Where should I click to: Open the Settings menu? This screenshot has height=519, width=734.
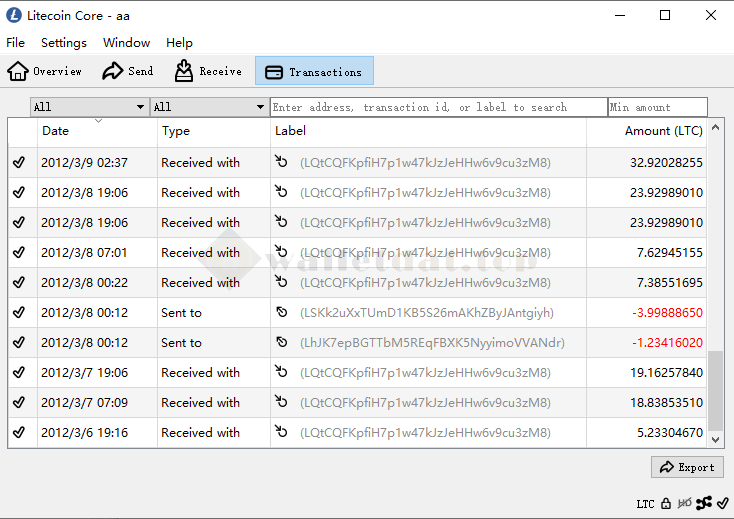63,43
